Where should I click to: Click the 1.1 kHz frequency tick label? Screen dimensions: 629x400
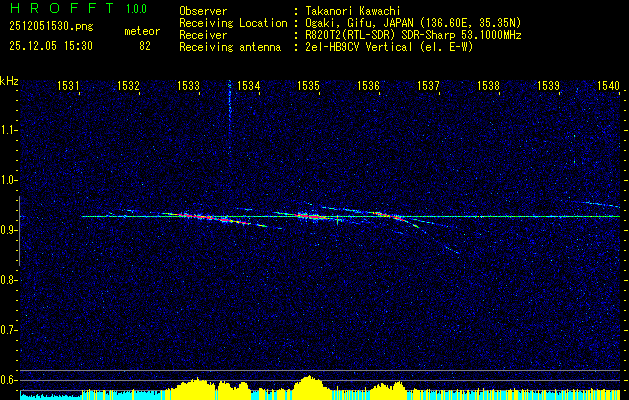coord(8,130)
